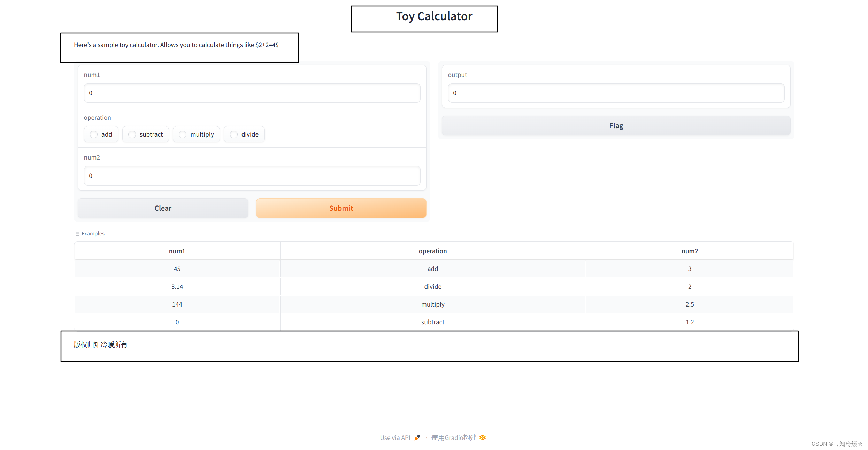The width and height of the screenshot is (868, 450).
Task: Click the Examples list icon
Action: [77, 234]
